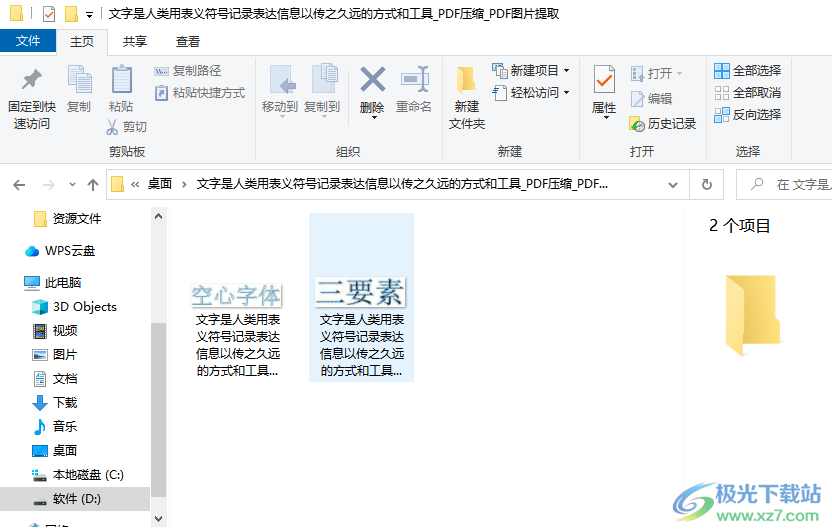
Task: Open the File (文件) menu
Action: 28,41
